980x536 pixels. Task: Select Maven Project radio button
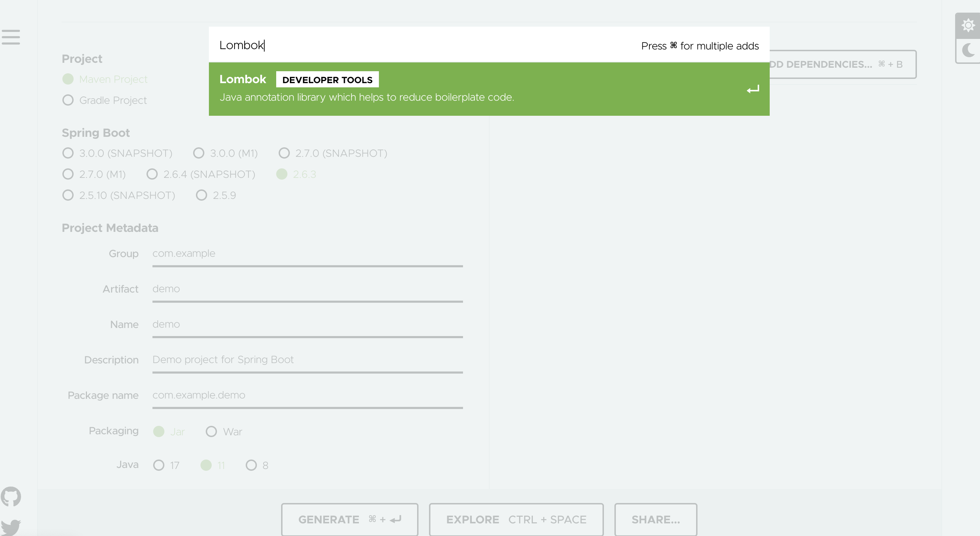click(68, 79)
